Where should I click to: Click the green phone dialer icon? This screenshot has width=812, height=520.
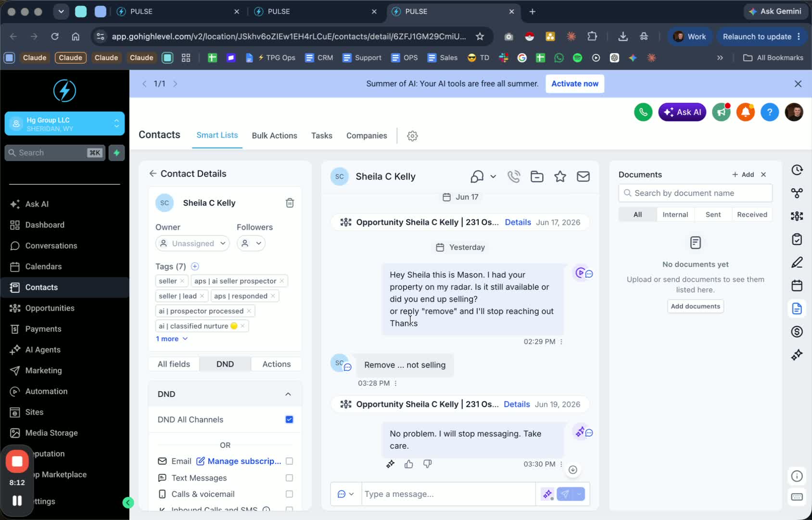[x=643, y=112]
